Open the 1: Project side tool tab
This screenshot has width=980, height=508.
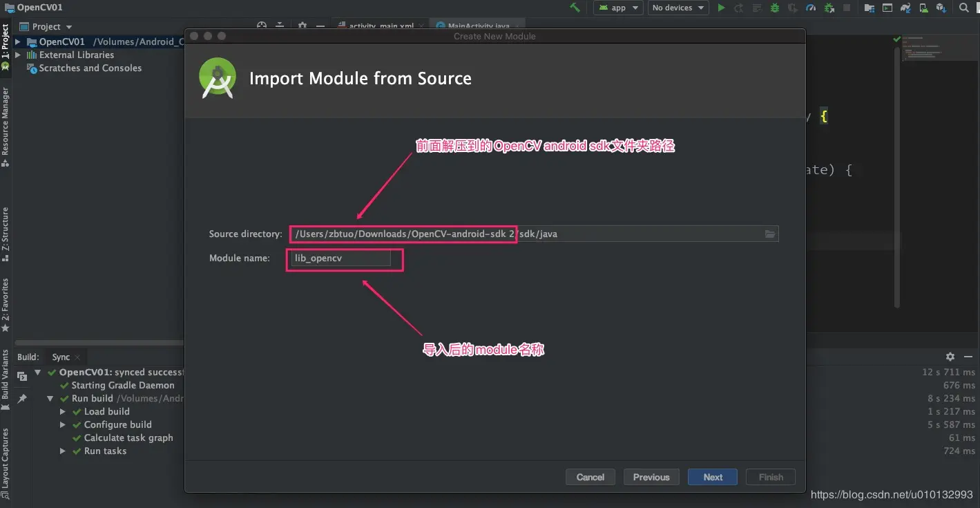point(6,46)
